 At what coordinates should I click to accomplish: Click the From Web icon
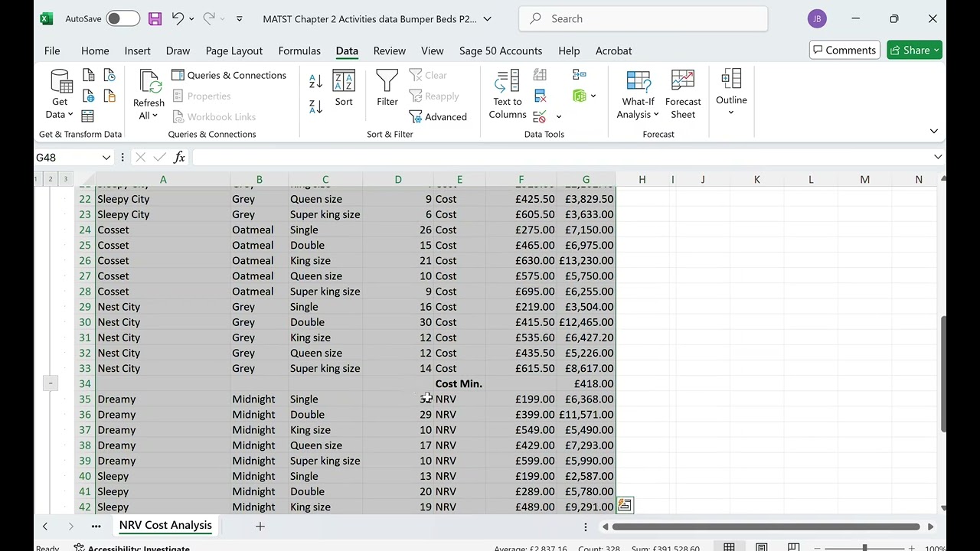coord(89,96)
